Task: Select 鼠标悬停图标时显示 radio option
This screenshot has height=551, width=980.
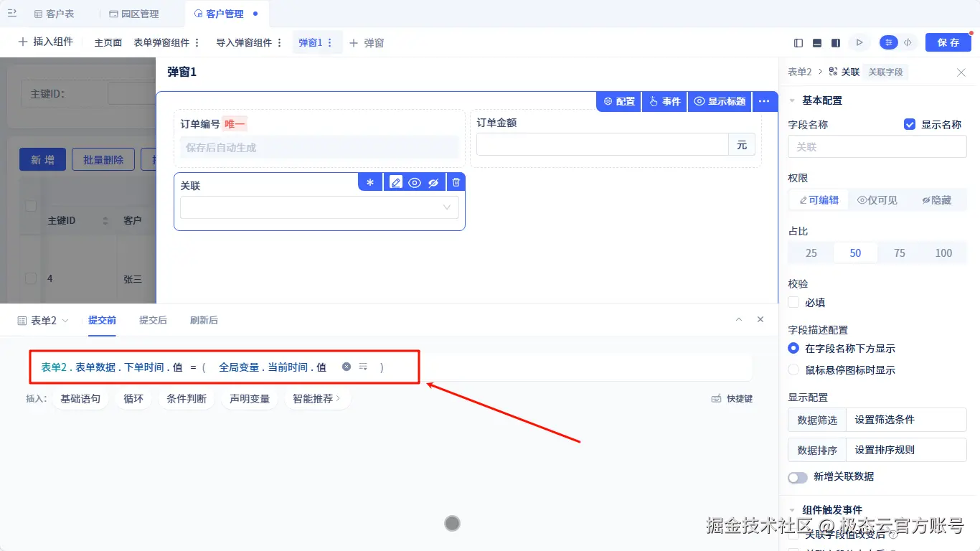Action: tap(793, 369)
